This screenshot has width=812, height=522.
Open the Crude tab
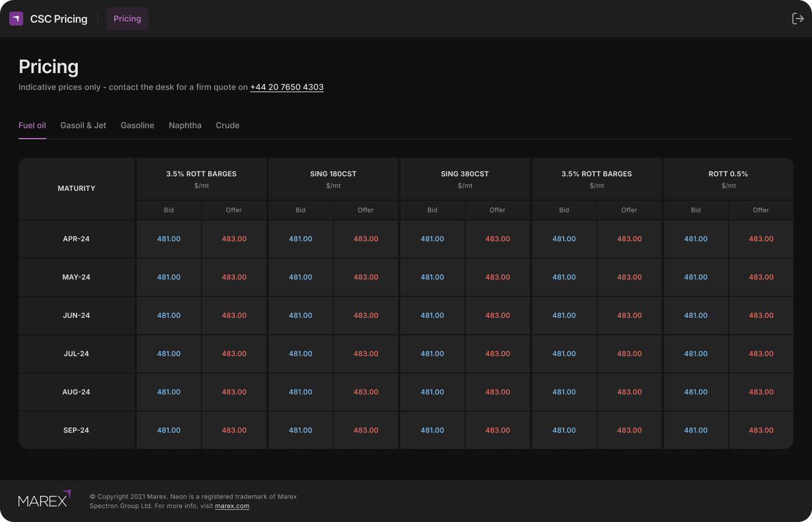click(227, 125)
